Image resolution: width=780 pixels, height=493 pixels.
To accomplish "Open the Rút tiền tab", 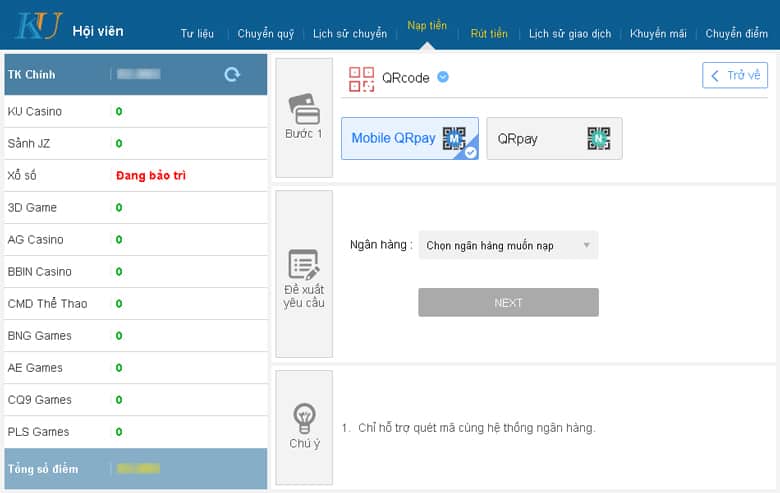I will click(489, 34).
